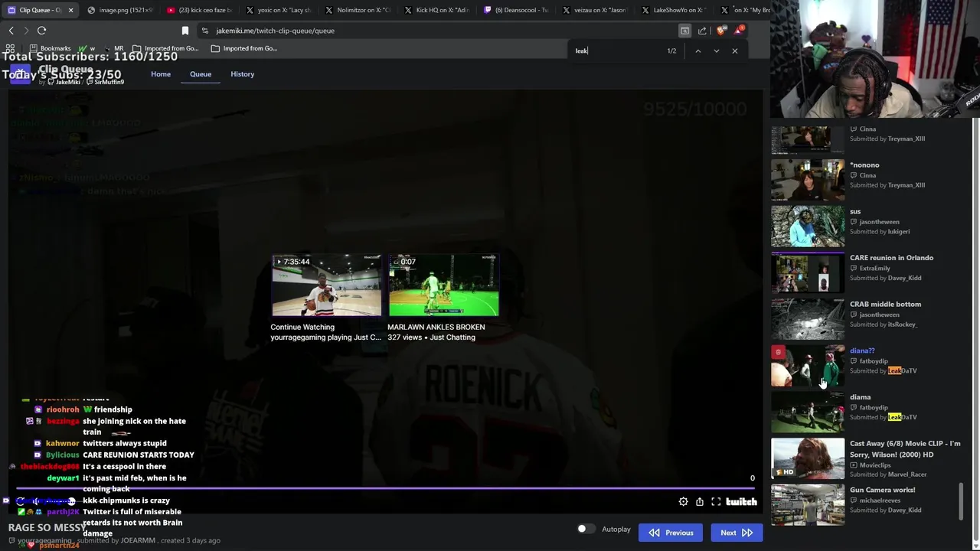Open the player settings gear icon
This screenshot has height=551, width=980.
pyautogui.click(x=683, y=502)
